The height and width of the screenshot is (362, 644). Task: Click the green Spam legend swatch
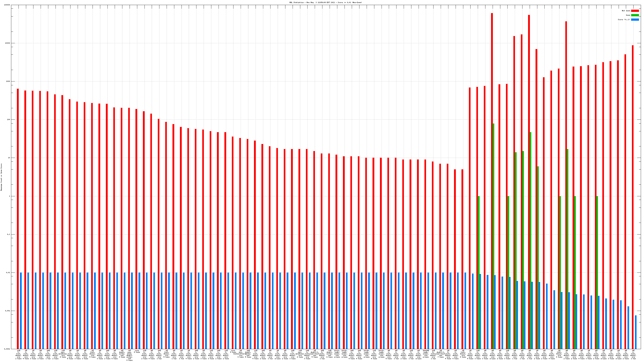pyautogui.click(x=635, y=15)
